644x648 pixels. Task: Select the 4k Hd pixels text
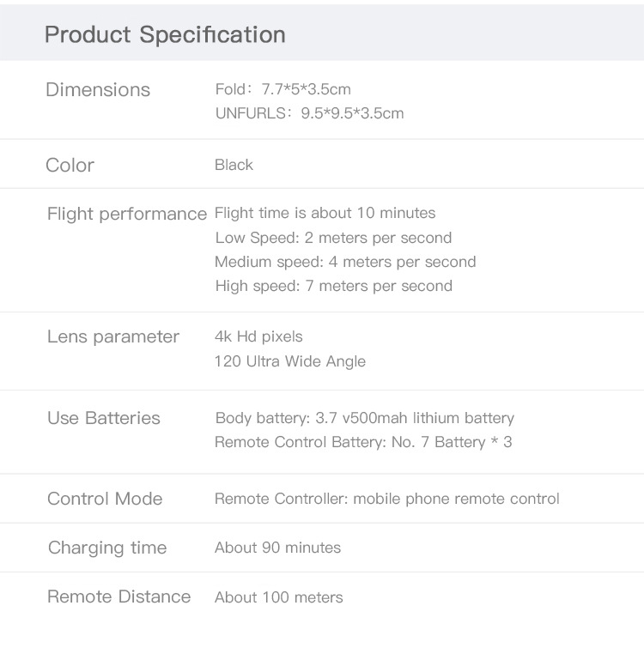pos(258,336)
